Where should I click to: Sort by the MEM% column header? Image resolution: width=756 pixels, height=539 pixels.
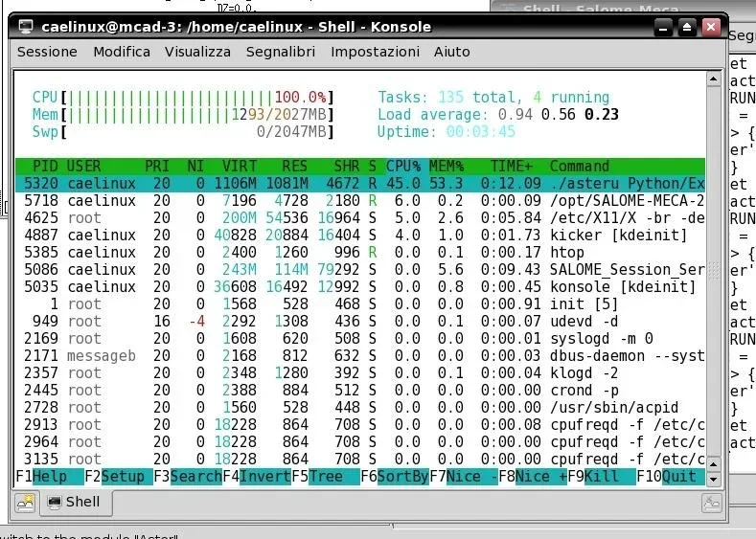pyautogui.click(x=446, y=167)
